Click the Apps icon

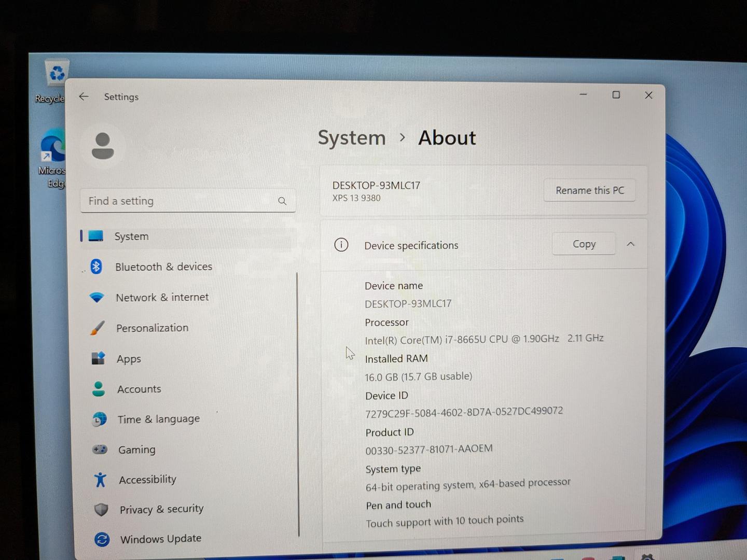tap(98, 358)
